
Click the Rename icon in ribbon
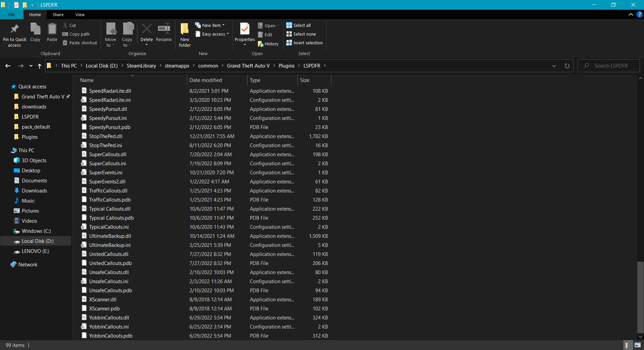click(x=164, y=29)
